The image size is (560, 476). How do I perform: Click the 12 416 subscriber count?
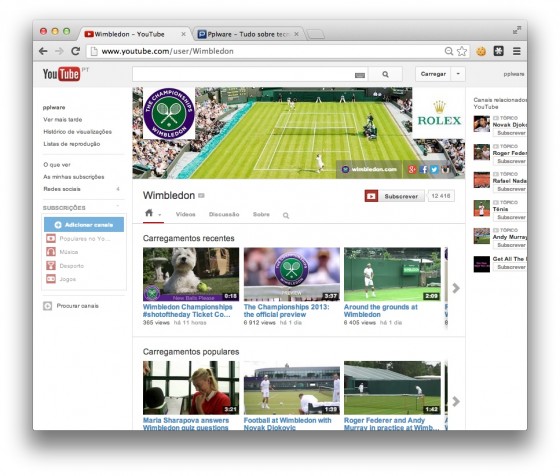click(441, 196)
